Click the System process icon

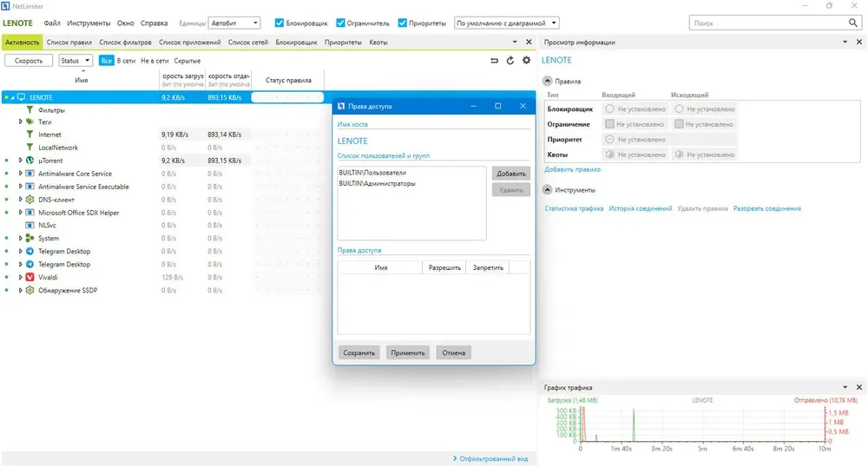[30, 238]
